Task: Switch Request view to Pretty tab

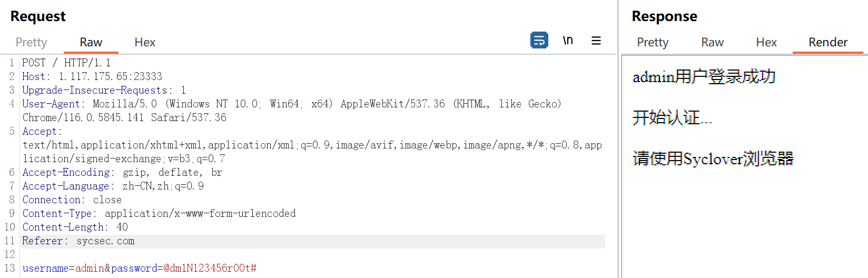Action: tap(31, 42)
